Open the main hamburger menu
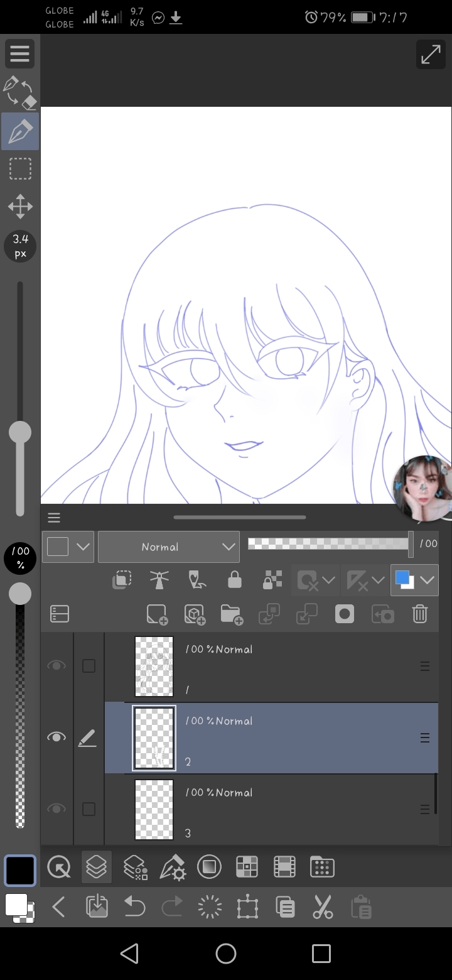 tap(20, 54)
